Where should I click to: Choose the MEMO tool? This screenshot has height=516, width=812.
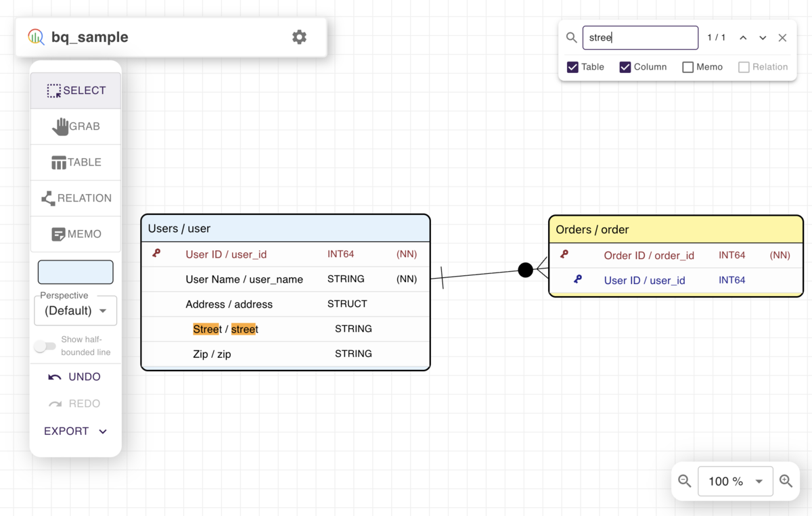76,234
